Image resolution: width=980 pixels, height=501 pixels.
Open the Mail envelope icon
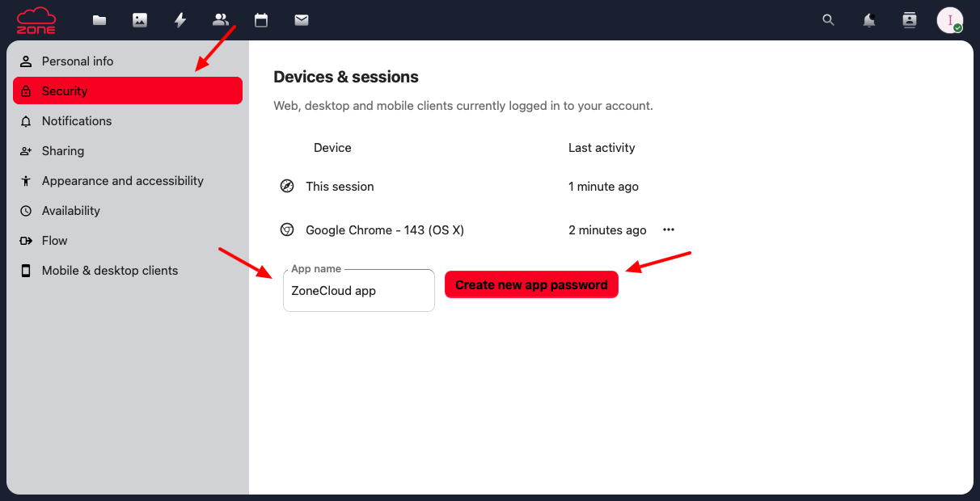pos(302,20)
